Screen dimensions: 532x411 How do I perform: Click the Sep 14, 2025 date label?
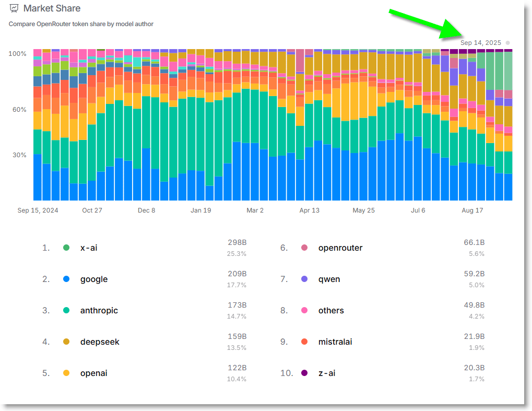(480, 43)
